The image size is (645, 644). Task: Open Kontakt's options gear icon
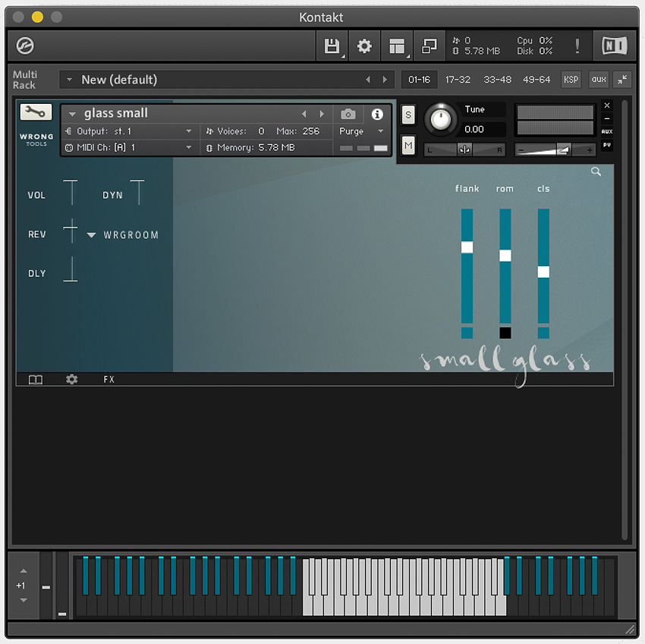pyautogui.click(x=364, y=46)
